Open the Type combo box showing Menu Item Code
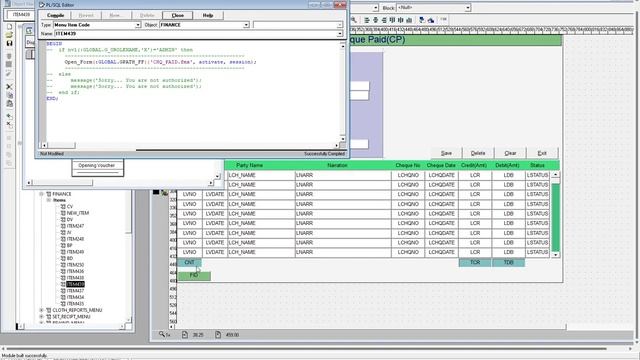The height and width of the screenshot is (360, 640). pos(138,25)
